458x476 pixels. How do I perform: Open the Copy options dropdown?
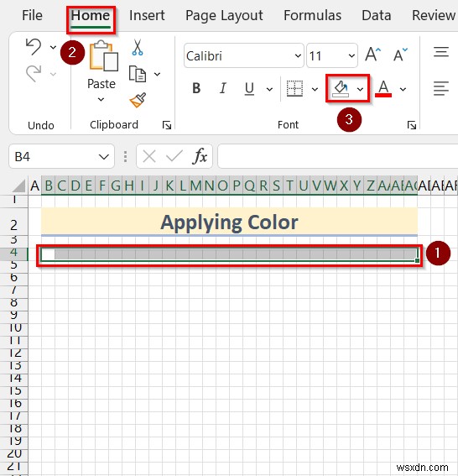click(x=157, y=74)
